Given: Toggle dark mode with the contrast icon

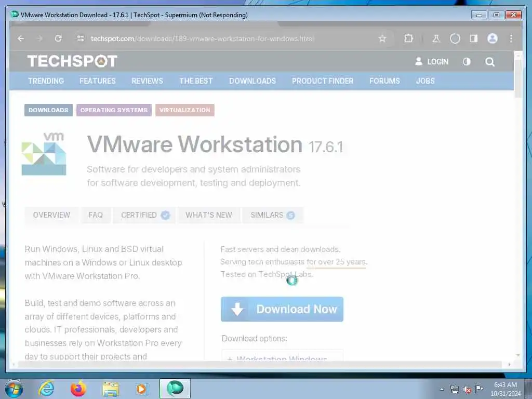Looking at the screenshot, I should [x=467, y=62].
